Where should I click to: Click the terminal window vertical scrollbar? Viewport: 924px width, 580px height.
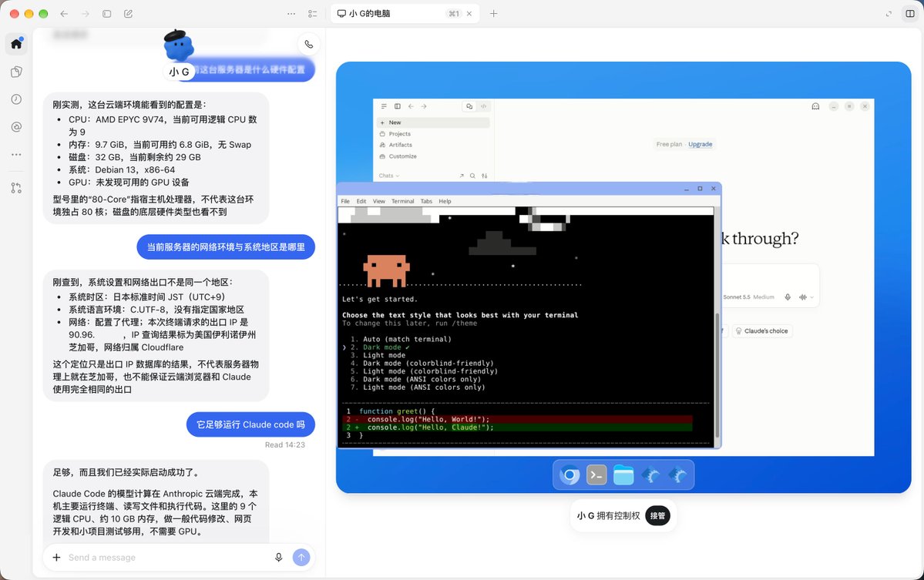(x=717, y=374)
